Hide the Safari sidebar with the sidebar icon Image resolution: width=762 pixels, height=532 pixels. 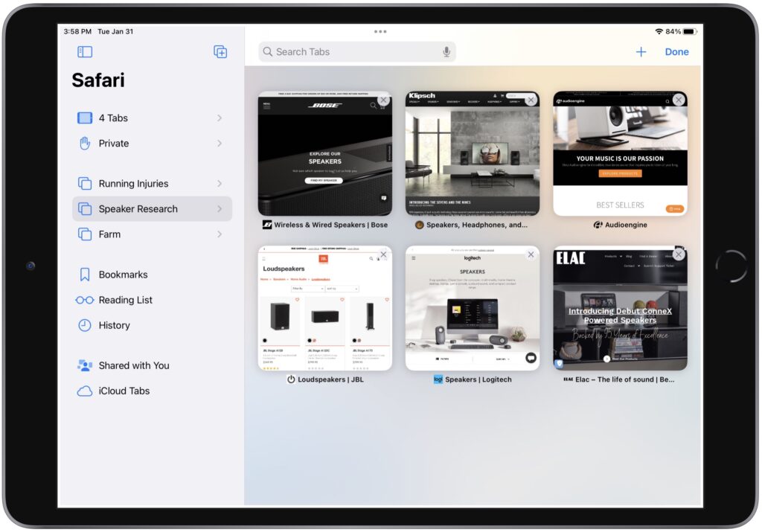(x=85, y=51)
